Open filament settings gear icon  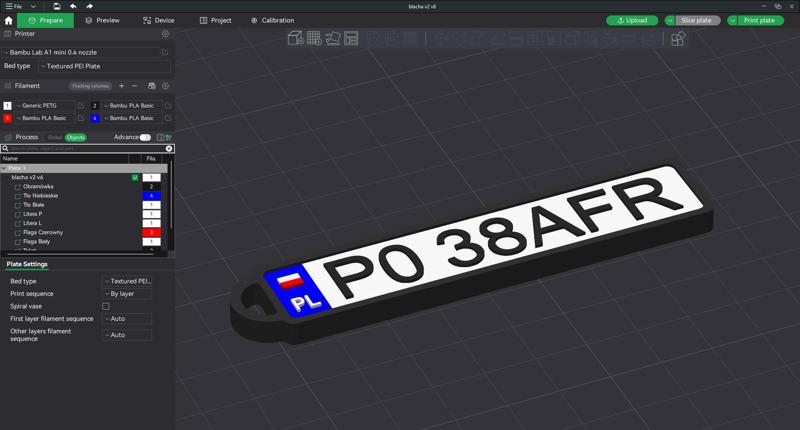(165, 86)
